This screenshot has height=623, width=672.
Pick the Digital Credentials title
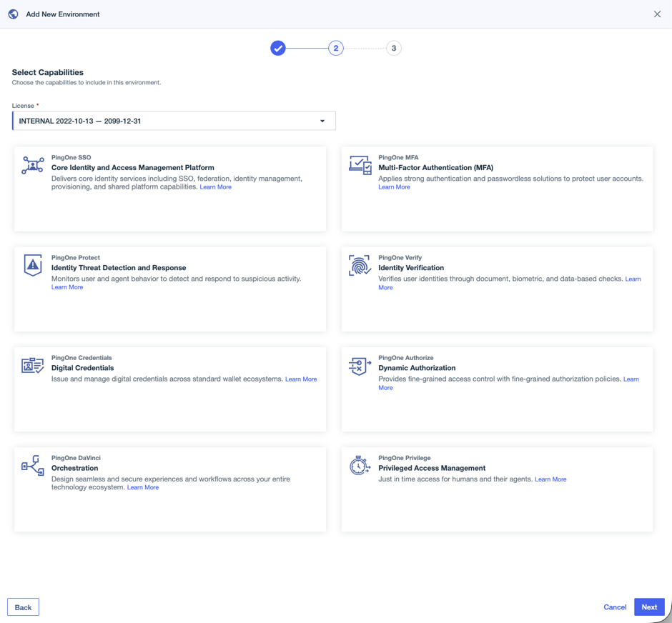(x=83, y=368)
